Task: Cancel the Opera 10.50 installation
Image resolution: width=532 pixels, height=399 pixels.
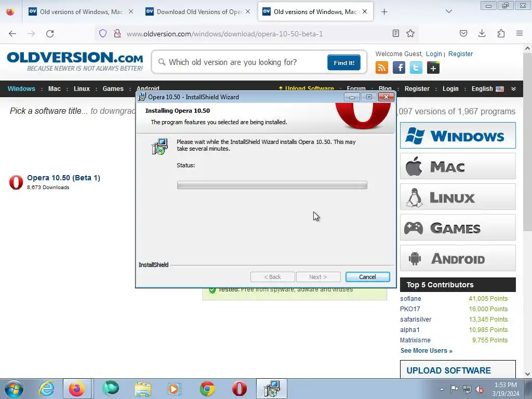Action: (367, 277)
